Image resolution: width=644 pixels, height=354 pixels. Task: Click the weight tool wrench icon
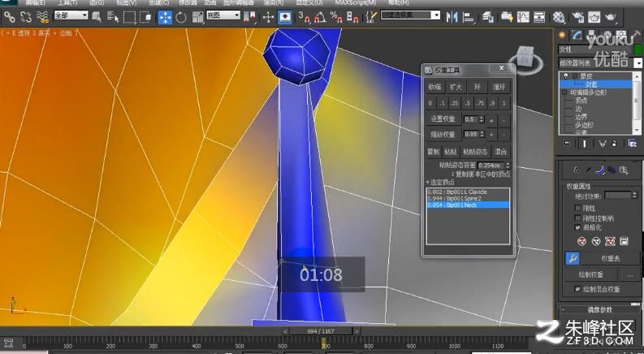[x=572, y=258]
